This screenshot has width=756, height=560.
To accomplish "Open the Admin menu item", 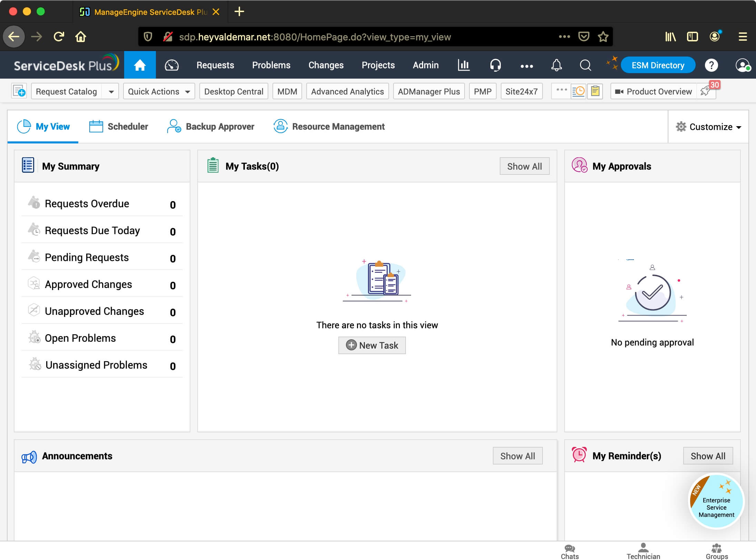I will click(425, 65).
